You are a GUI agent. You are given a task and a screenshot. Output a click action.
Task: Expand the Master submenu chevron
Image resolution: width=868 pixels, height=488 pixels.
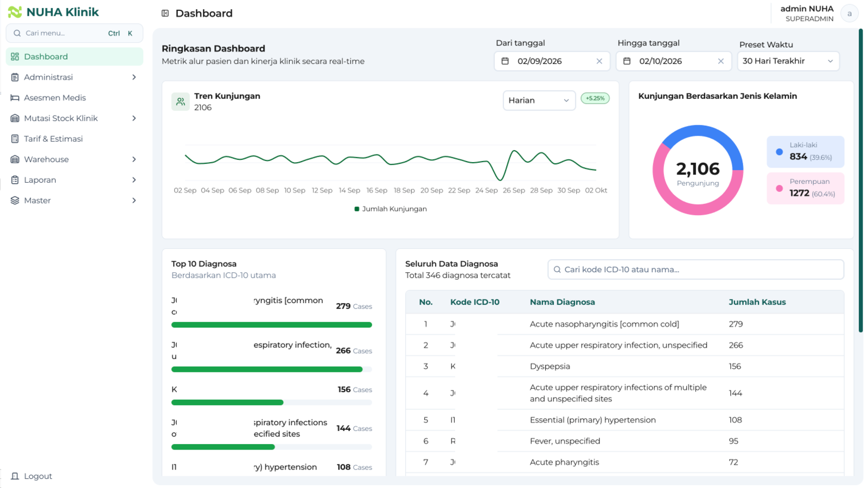(x=134, y=201)
